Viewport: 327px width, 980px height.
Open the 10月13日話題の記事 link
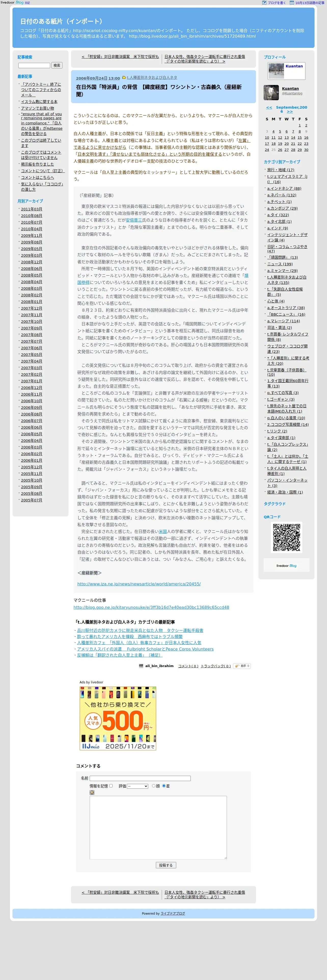309,3
